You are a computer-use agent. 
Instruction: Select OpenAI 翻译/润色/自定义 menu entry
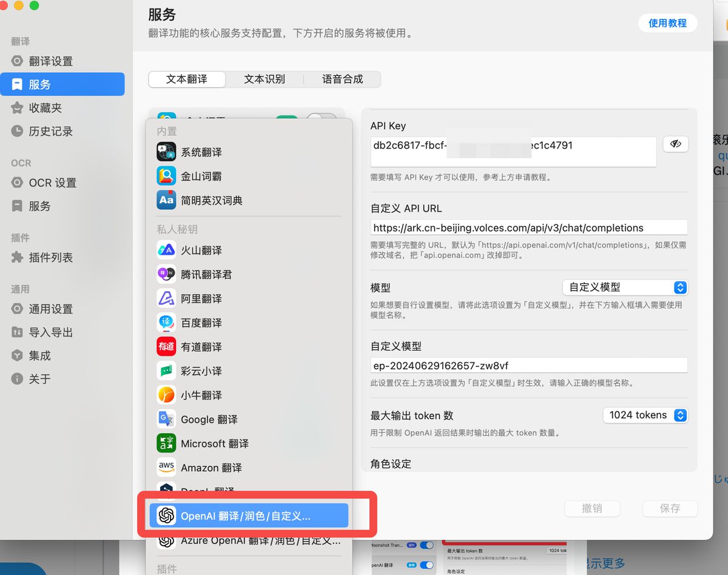pyautogui.click(x=249, y=516)
